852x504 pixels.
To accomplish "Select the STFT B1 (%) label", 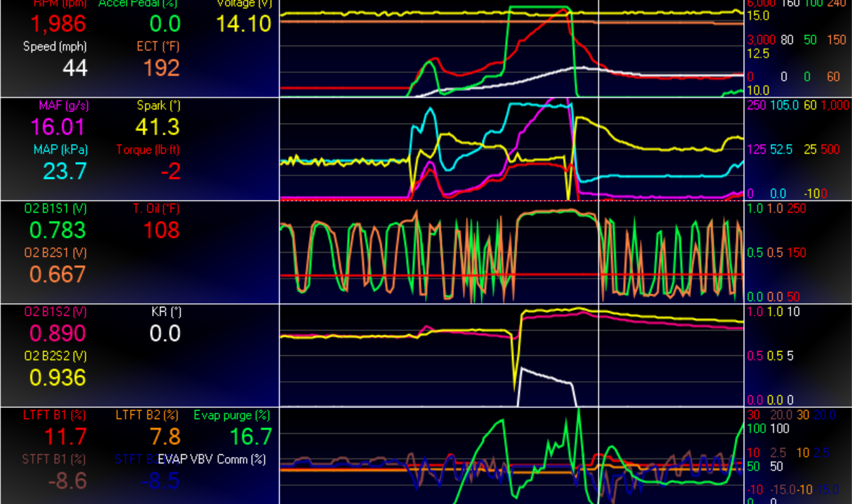I will (54, 459).
